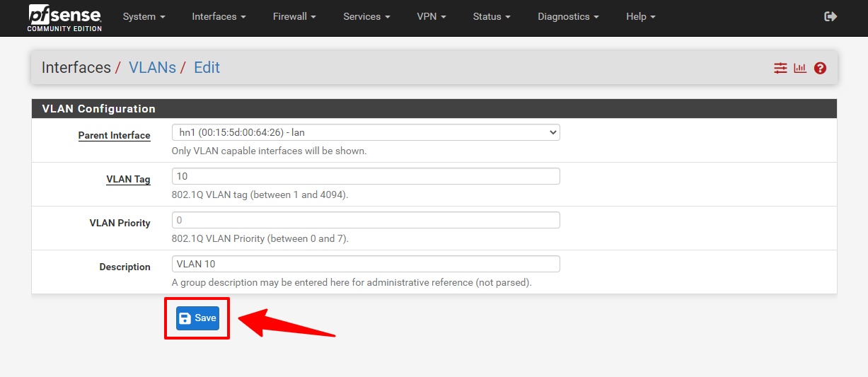Click the red help question mark icon

[x=820, y=68]
